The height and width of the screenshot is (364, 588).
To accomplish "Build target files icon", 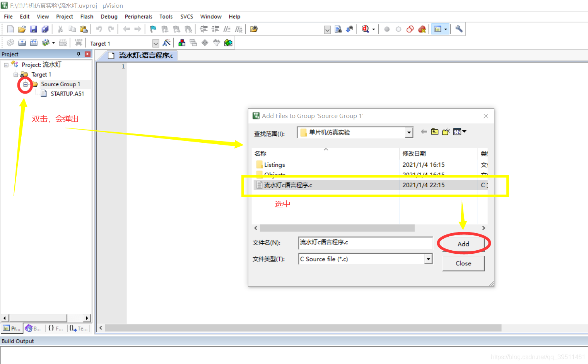I will (x=22, y=43).
